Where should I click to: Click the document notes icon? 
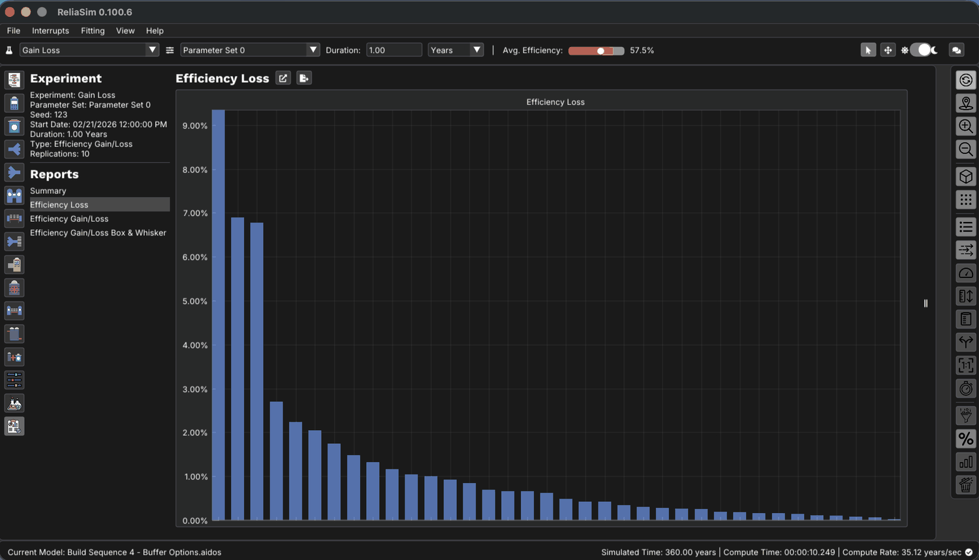click(966, 319)
